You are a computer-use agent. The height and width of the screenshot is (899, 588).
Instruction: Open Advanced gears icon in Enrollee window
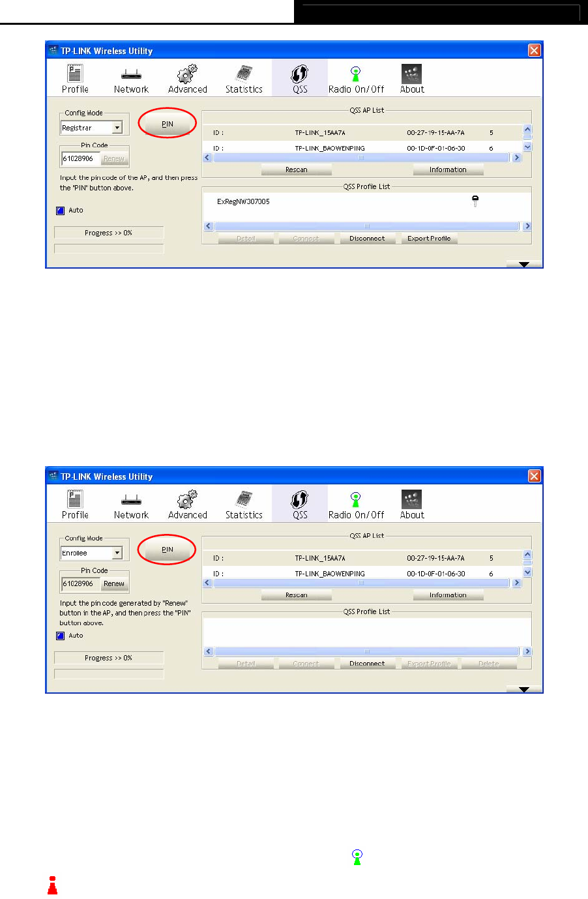pyautogui.click(x=188, y=499)
